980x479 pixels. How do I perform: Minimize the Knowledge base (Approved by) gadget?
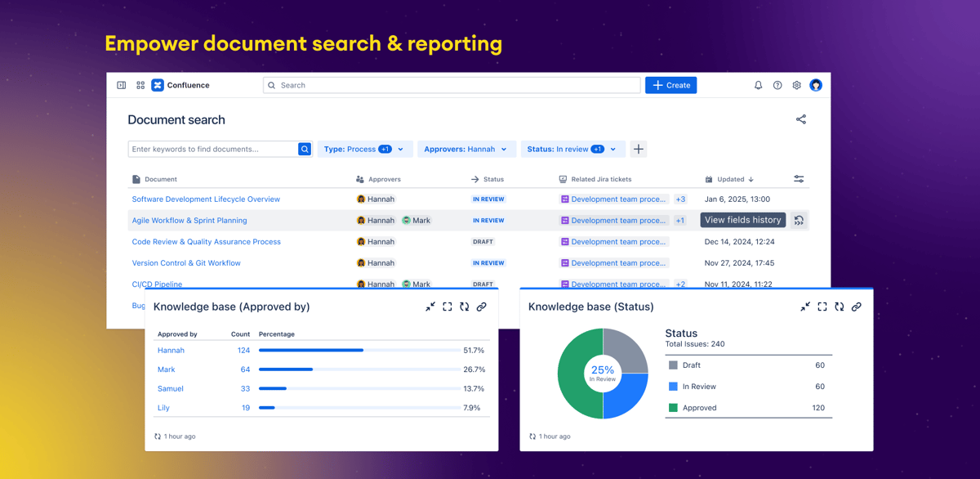[x=430, y=307]
